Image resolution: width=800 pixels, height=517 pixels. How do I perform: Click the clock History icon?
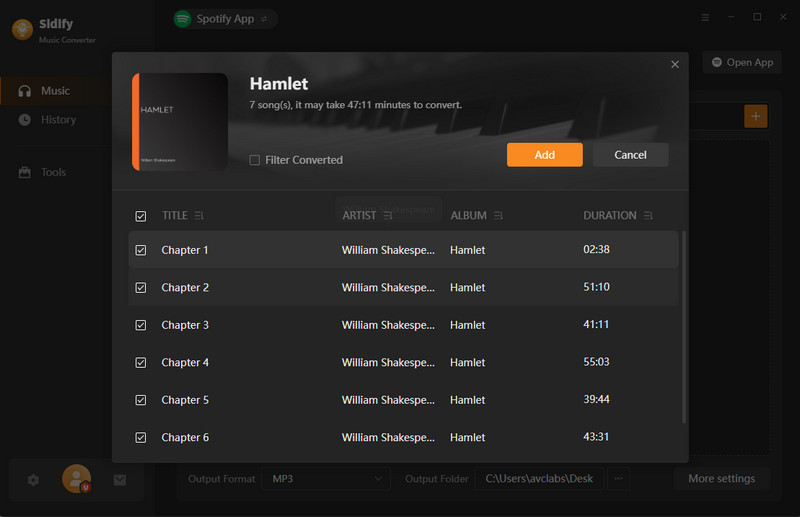(x=24, y=119)
